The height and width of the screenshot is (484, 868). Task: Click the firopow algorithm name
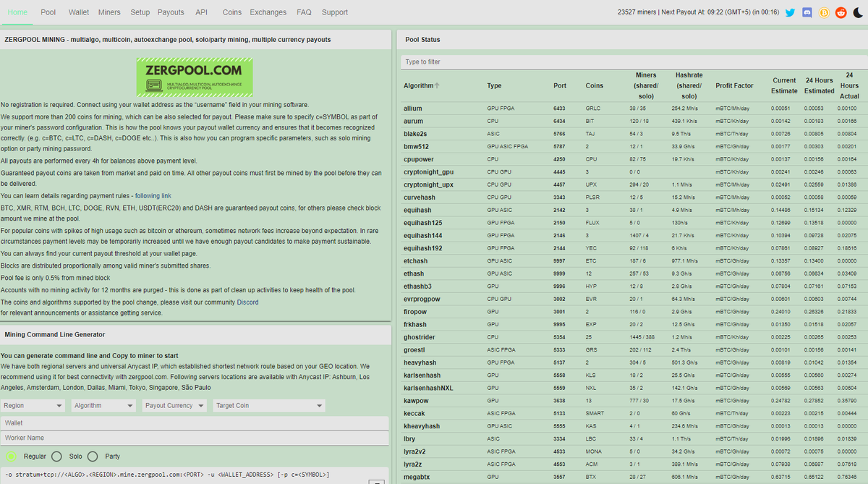(x=416, y=312)
